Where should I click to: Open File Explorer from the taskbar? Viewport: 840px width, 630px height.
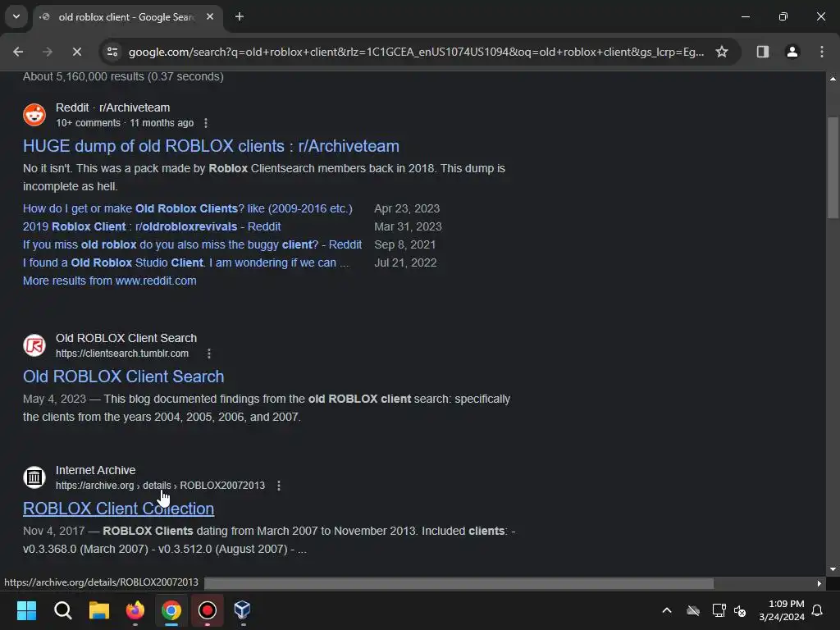tap(99, 610)
